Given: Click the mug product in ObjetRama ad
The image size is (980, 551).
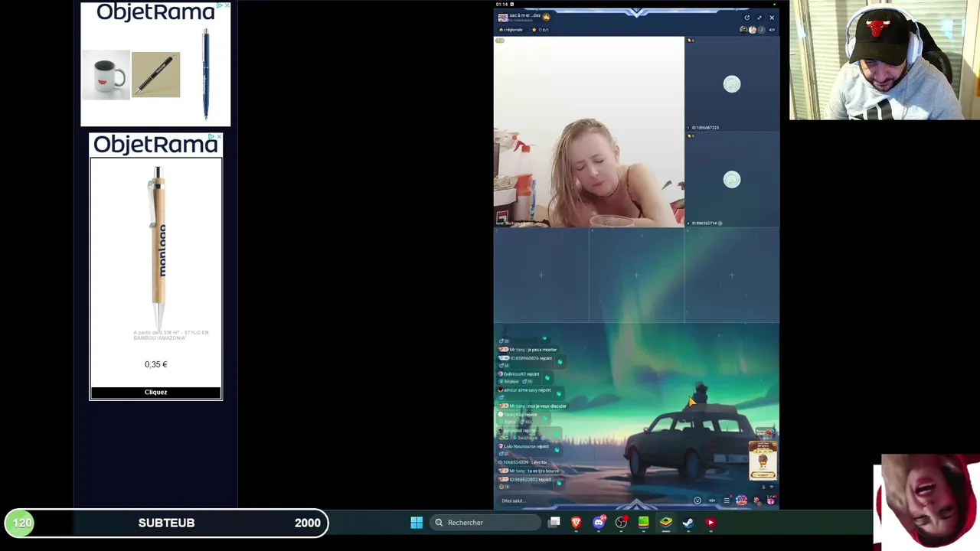Looking at the screenshot, I should [106, 75].
